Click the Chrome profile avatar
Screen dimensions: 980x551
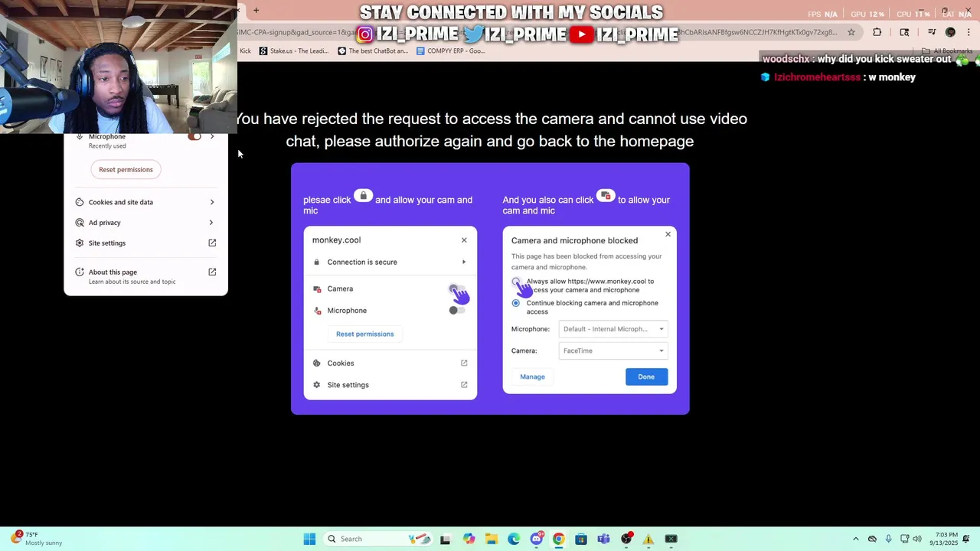(950, 32)
